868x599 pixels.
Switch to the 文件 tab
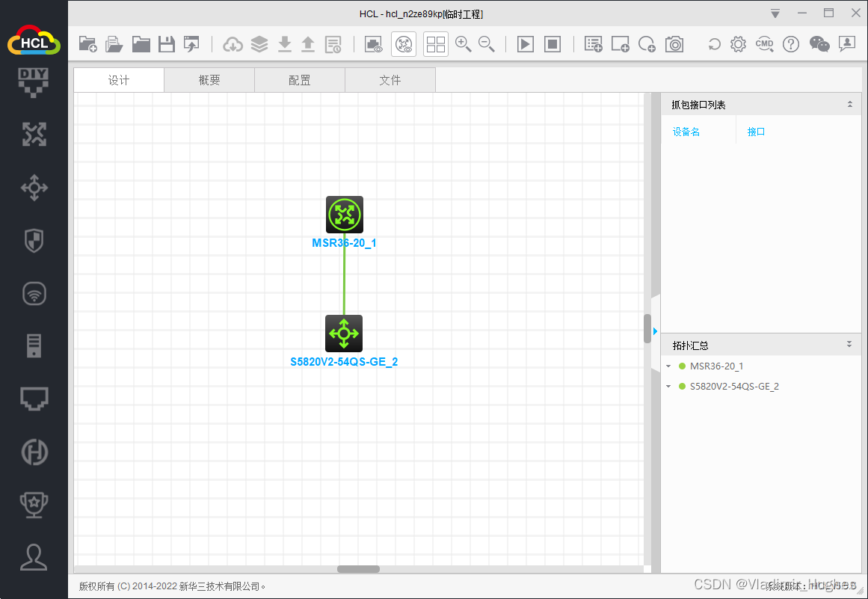click(390, 80)
